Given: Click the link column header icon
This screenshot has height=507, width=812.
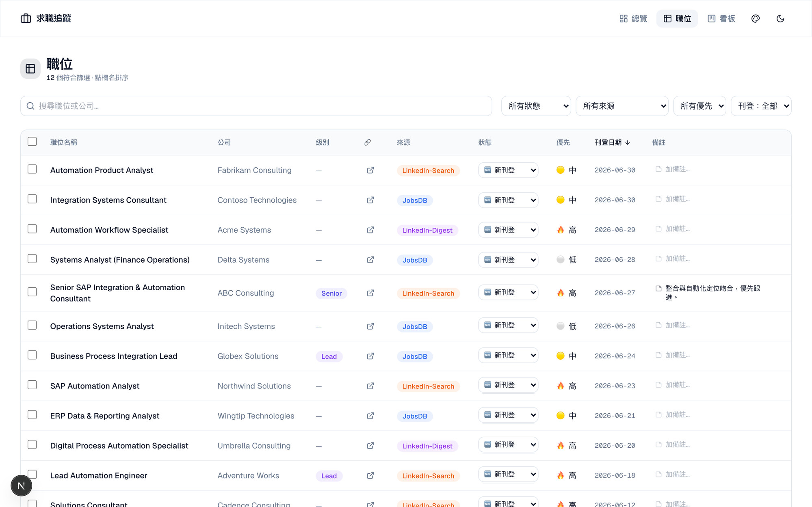Looking at the screenshot, I should click(x=368, y=142).
